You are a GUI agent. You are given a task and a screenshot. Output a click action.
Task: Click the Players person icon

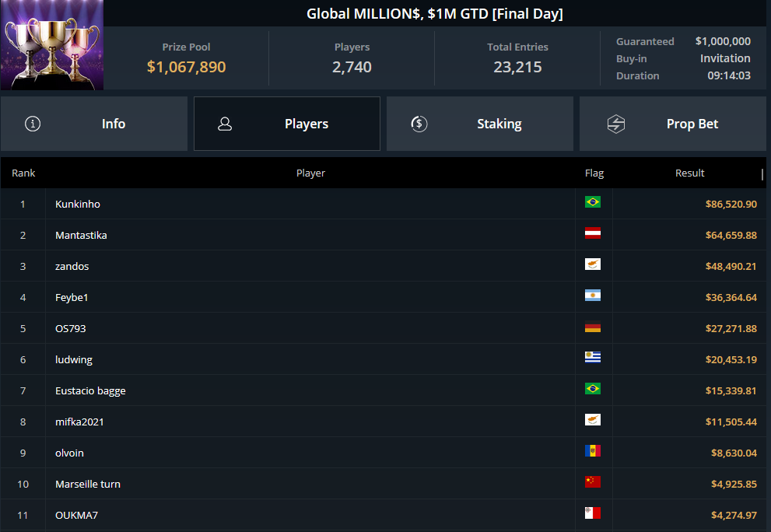coord(225,124)
